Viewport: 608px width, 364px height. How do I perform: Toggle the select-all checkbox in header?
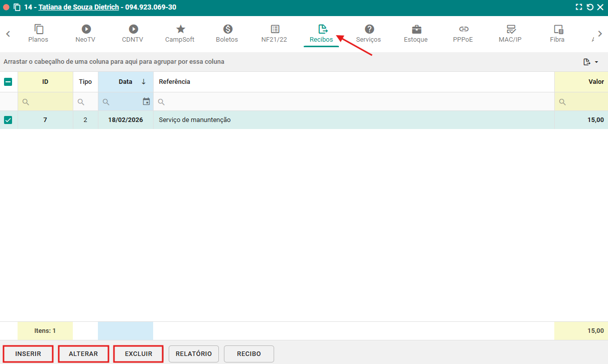tap(9, 82)
